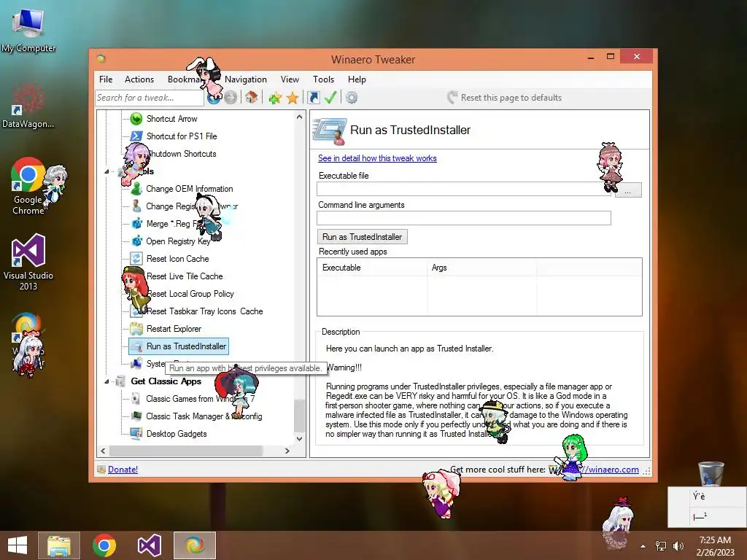Select Classic Games from Windows 7 item
Image resolution: width=747 pixels, height=560 pixels.
(x=200, y=399)
